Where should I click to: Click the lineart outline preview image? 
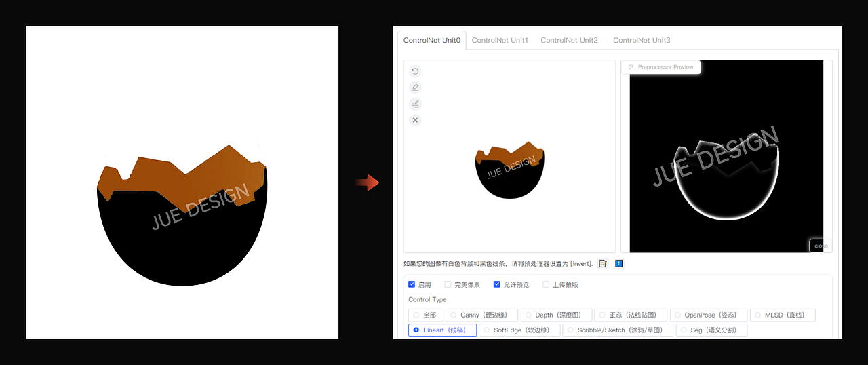coord(726,156)
